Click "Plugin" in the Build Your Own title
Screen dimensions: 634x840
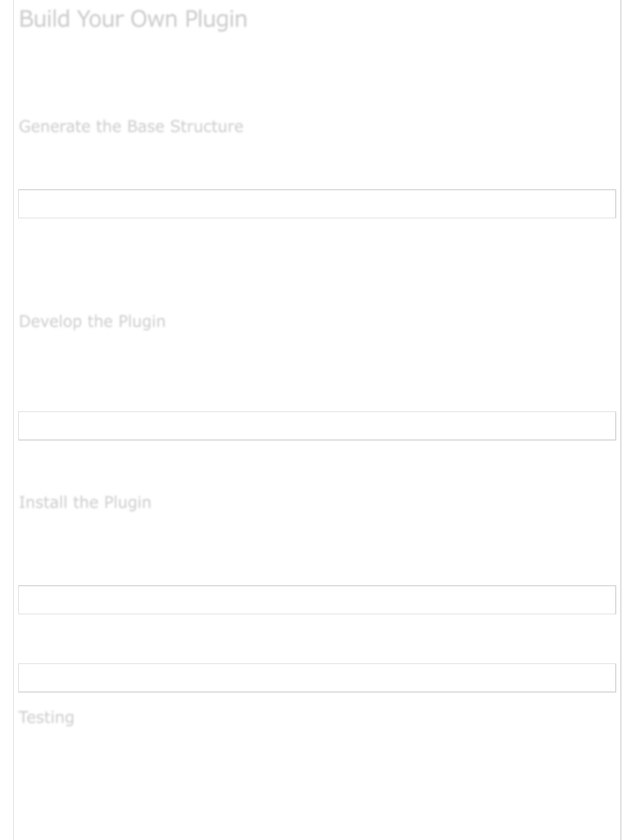(216, 19)
